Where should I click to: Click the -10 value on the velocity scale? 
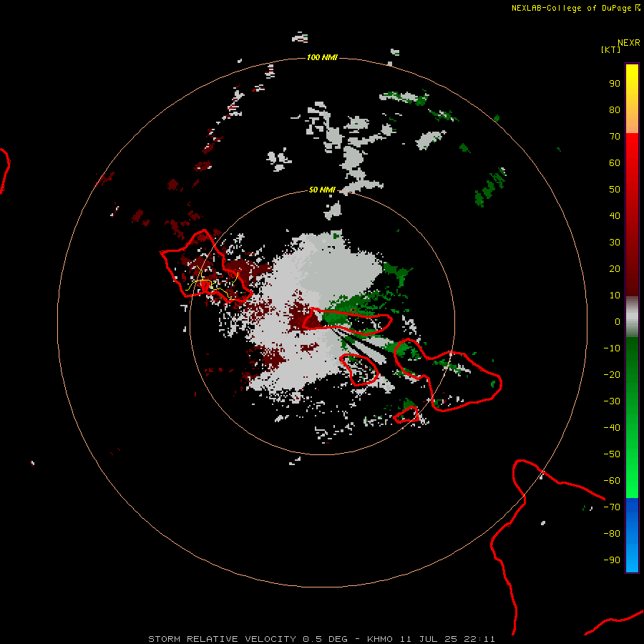[612, 348]
